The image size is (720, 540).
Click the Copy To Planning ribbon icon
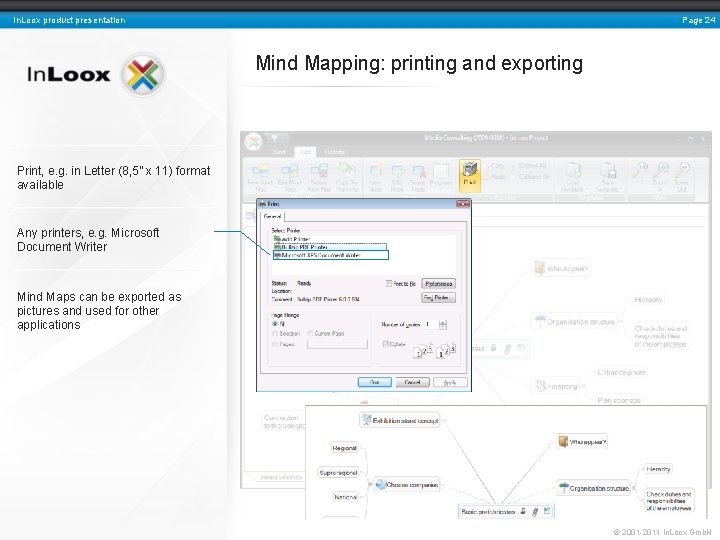tap(347, 177)
